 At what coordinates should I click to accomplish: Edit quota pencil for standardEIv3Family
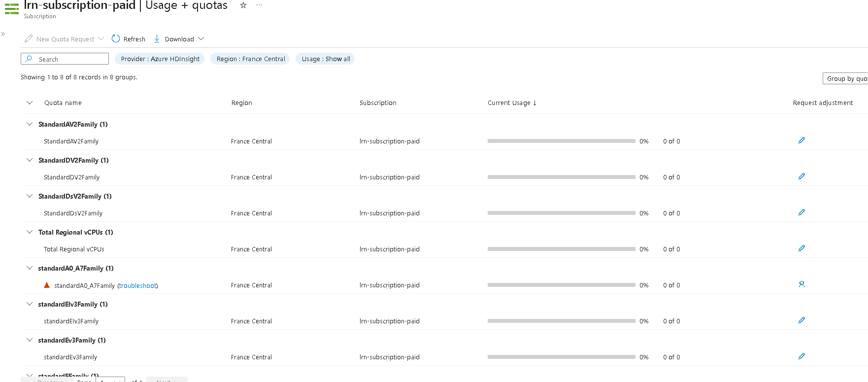point(801,320)
